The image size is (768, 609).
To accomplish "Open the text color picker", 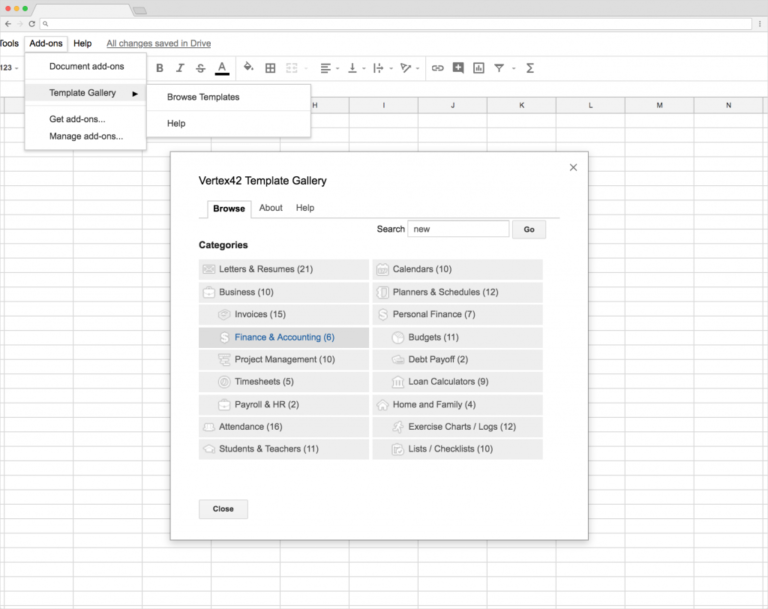I will tap(222, 68).
